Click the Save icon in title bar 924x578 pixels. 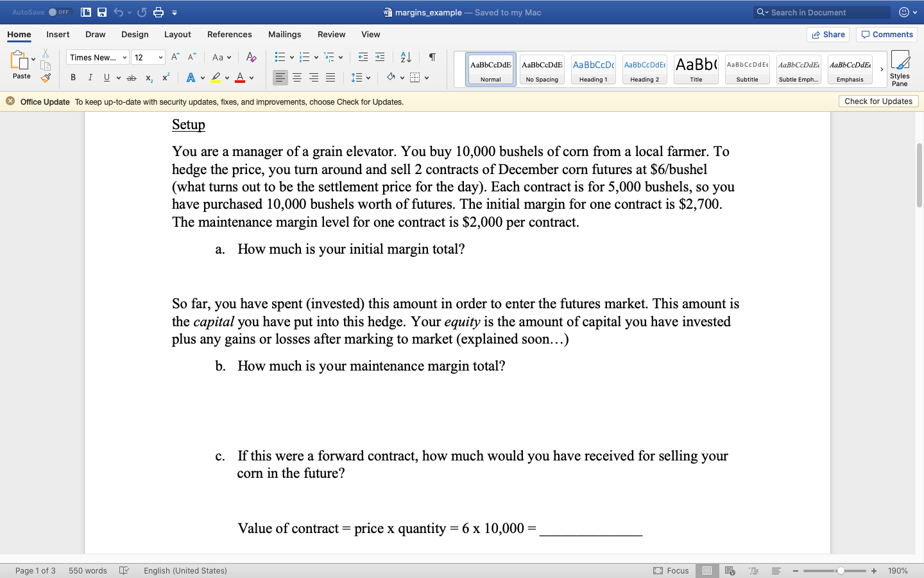point(102,12)
